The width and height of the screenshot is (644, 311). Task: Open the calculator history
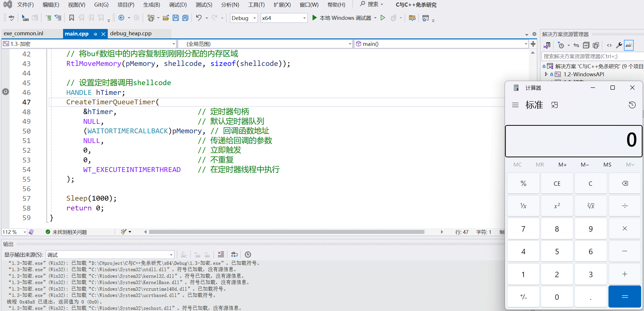coord(632,105)
